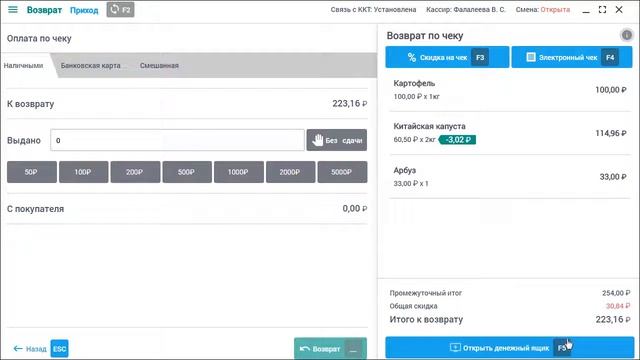The image size is (640, 360).
Task: Click the С покупателя 0,00 ₽ value
Action: [354, 209]
